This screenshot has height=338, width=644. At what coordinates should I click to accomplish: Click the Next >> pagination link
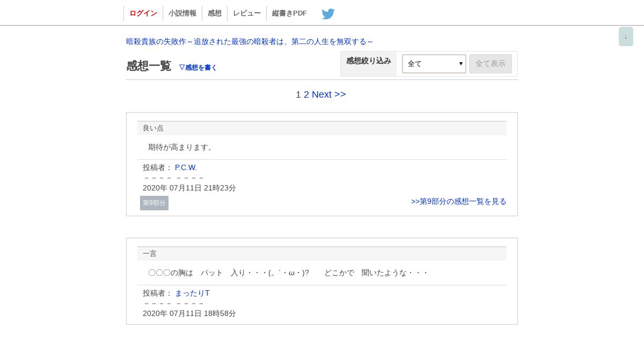[329, 94]
